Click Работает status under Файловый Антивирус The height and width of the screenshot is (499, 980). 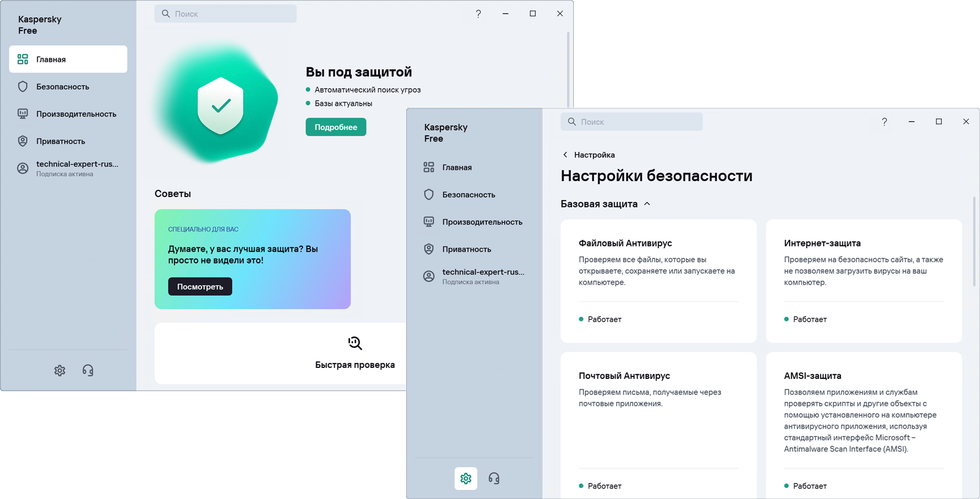tap(600, 319)
